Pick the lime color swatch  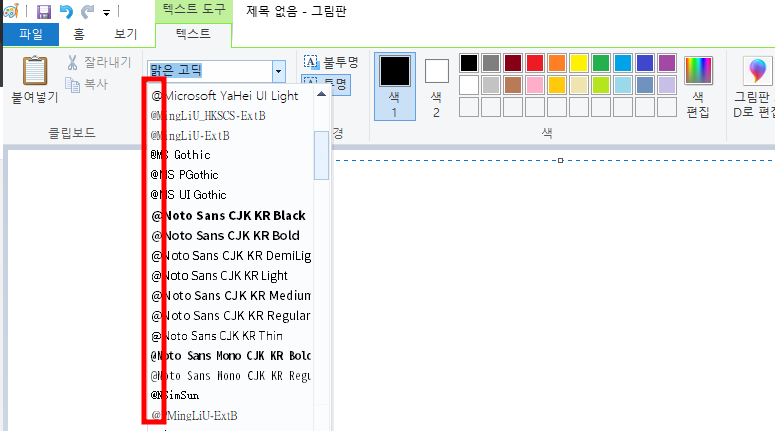[x=601, y=85]
